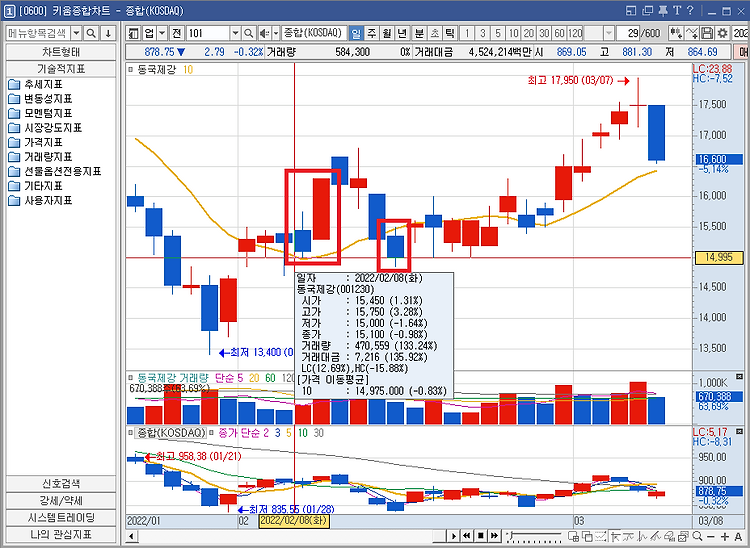Click the T font icon in title bar

[x=676, y=11]
